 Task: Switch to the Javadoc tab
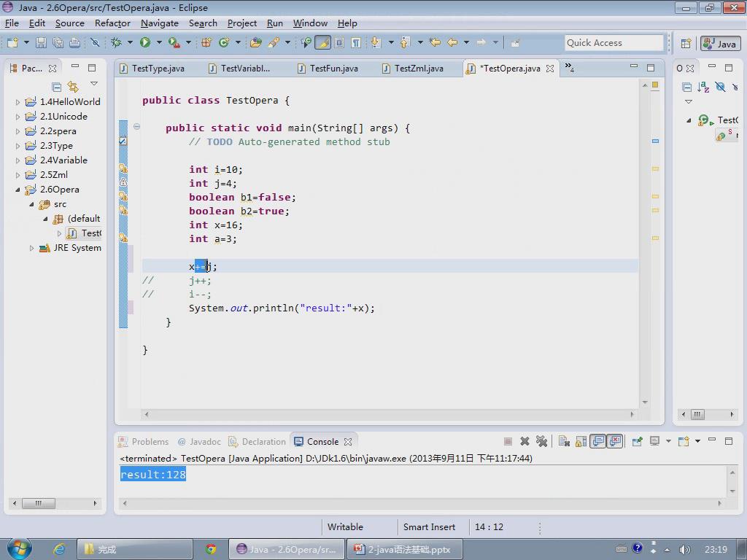click(x=199, y=441)
